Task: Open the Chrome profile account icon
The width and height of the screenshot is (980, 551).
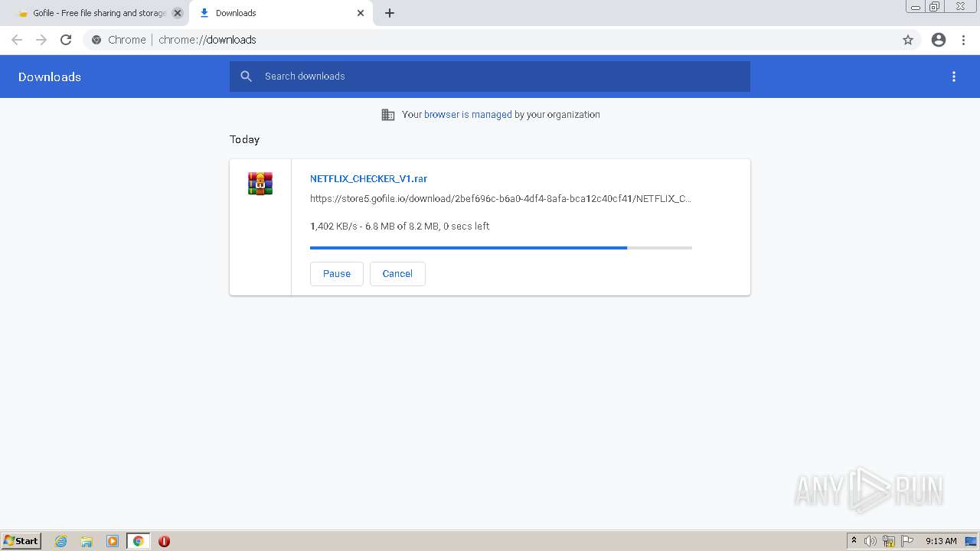Action: coord(939,40)
